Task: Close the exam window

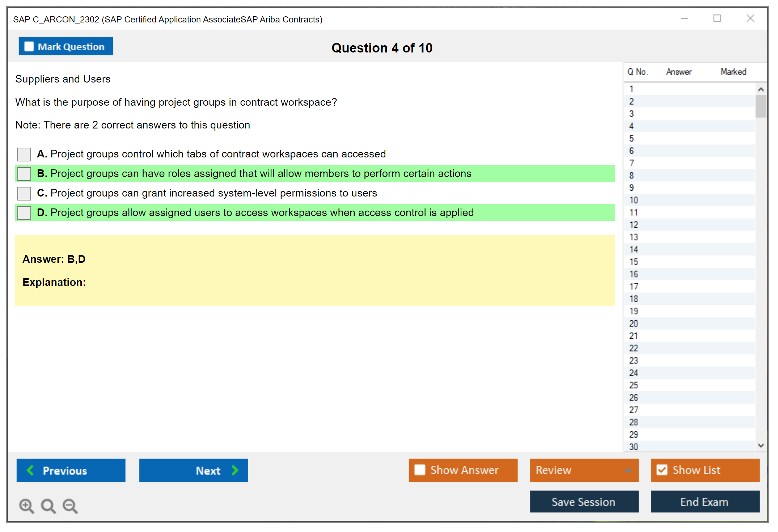Action: [750, 18]
